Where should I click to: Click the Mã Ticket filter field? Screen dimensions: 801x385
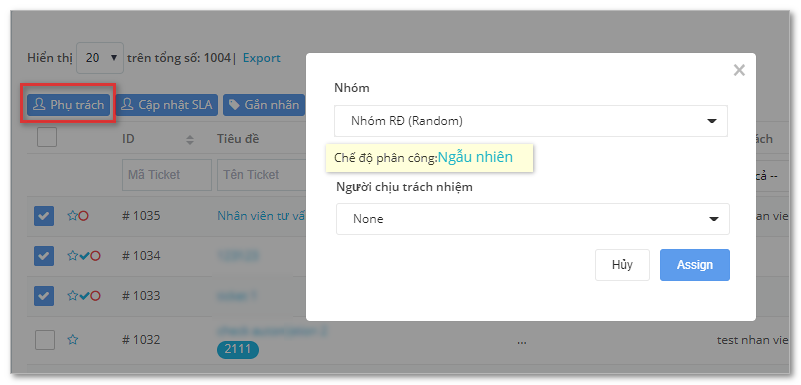pyautogui.click(x=167, y=175)
